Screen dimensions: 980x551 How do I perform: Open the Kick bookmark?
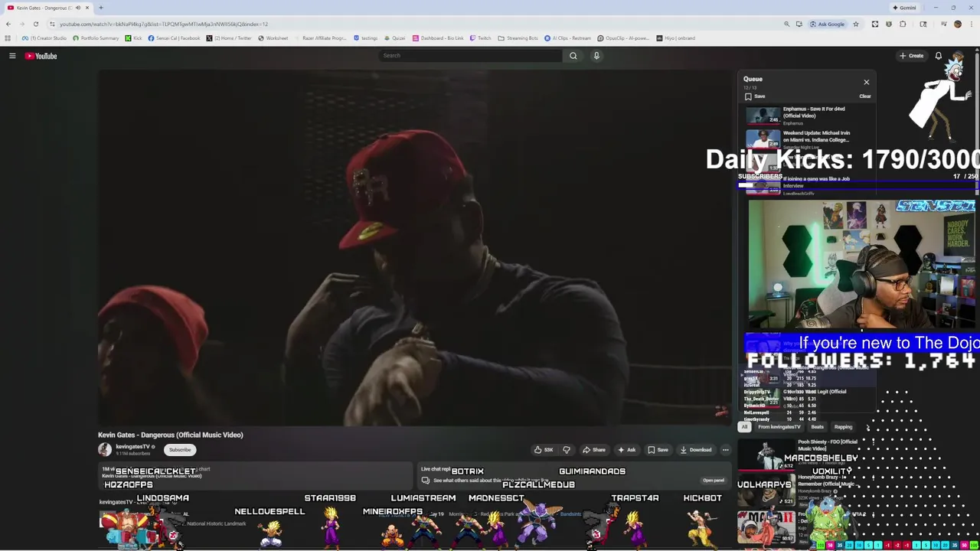point(134,38)
